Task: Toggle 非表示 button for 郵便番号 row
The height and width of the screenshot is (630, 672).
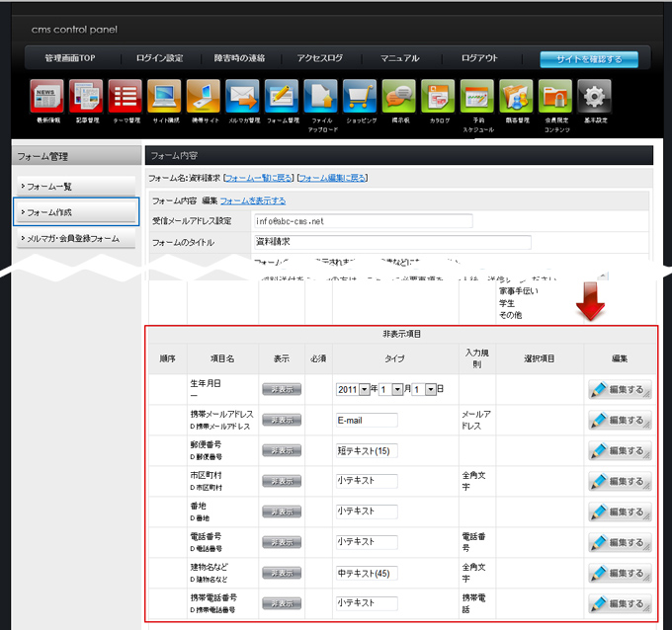Action: pos(282,451)
